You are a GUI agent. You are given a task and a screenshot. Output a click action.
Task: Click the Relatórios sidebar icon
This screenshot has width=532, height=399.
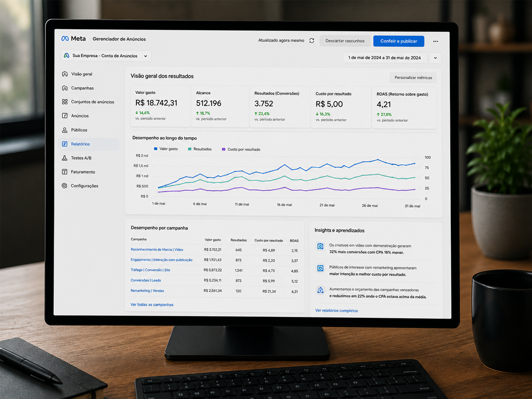[x=65, y=144]
